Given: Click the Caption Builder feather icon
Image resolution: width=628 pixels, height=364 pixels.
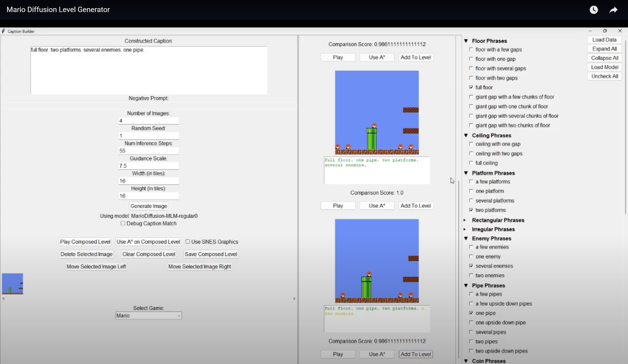Looking at the screenshot, I should click(x=3, y=31).
